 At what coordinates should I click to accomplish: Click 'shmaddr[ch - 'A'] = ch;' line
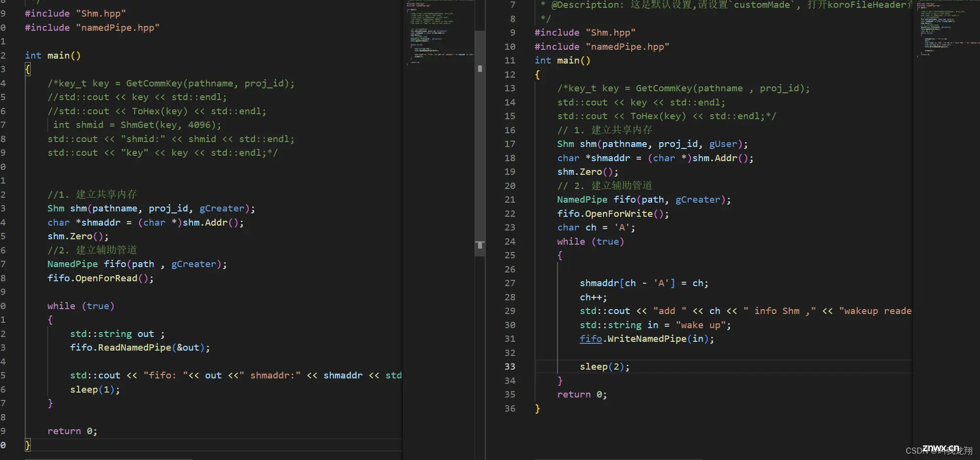click(644, 283)
